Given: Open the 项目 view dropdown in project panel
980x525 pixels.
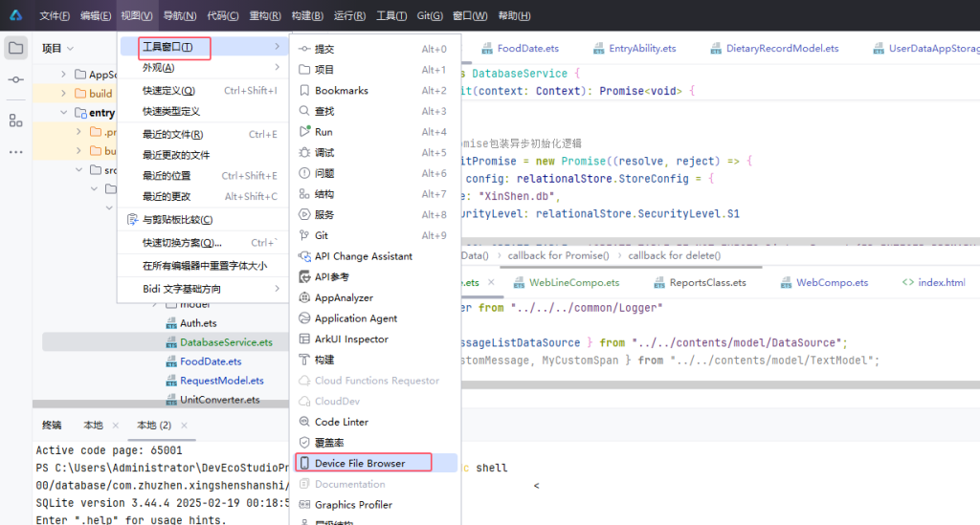Looking at the screenshot, I should pos(57,48).
